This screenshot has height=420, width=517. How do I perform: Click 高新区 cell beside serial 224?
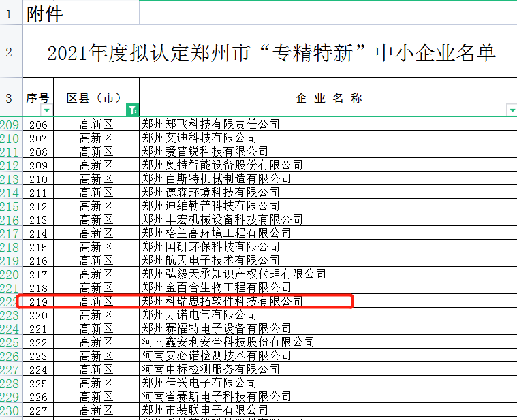(96, 369)
